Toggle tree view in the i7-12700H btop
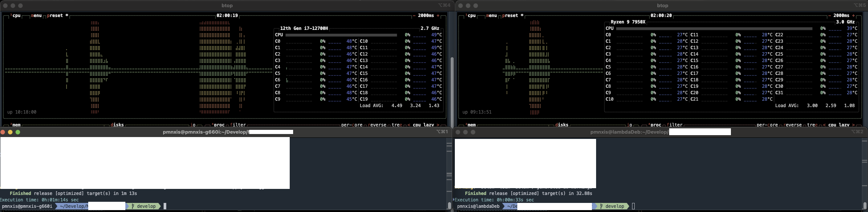This screenshot has height=212, width=868. click(397, 125)
